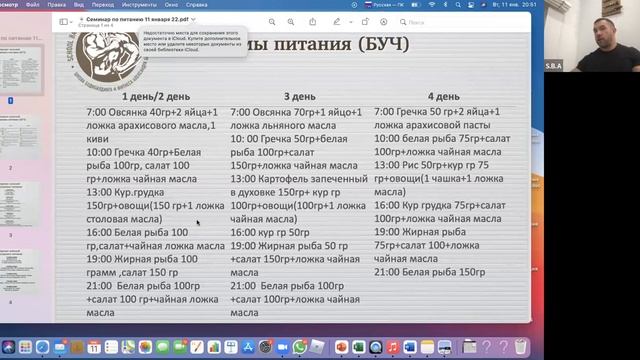
Task: Open Messages from the Dock
Action: [162, 347]
